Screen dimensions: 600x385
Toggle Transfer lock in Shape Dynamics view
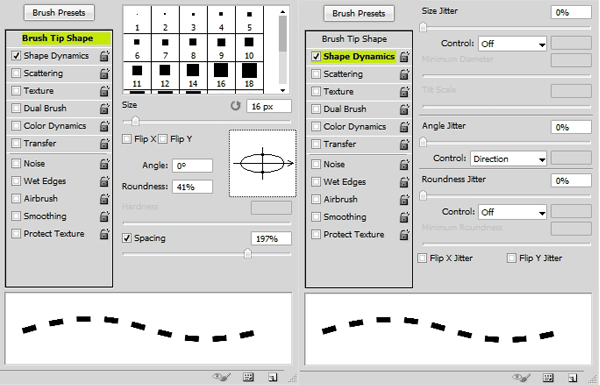tap(404, 144)
